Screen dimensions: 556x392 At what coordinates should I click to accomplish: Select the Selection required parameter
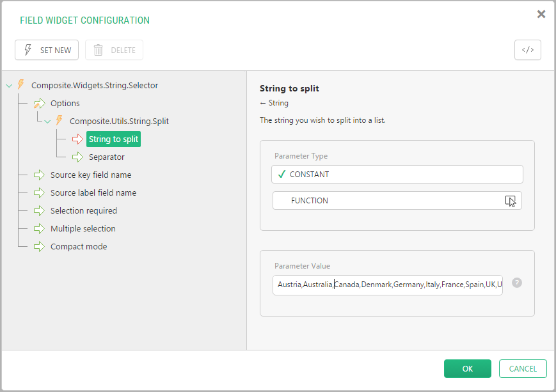tap(83, 210)
